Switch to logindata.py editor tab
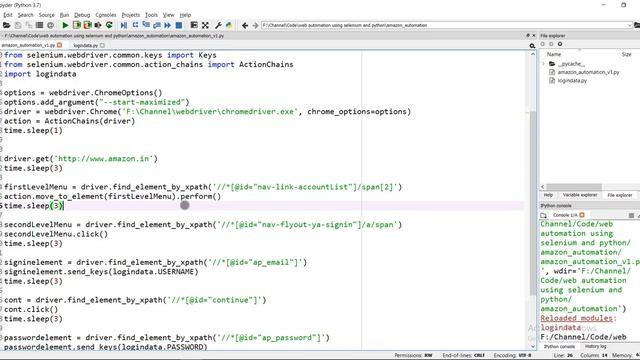This screenshot has width=640, height=360. point(86,45)
